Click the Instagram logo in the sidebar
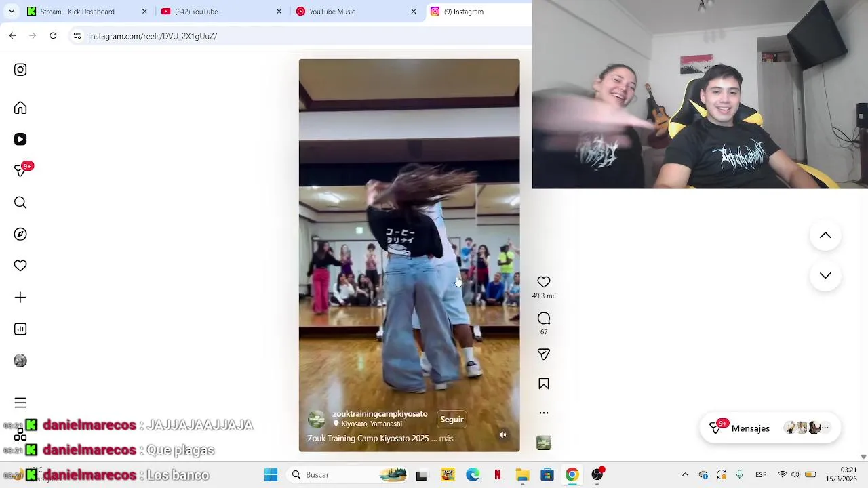Image resolution: width=868 pixels, height=488 pixels. tap(20, 70)
